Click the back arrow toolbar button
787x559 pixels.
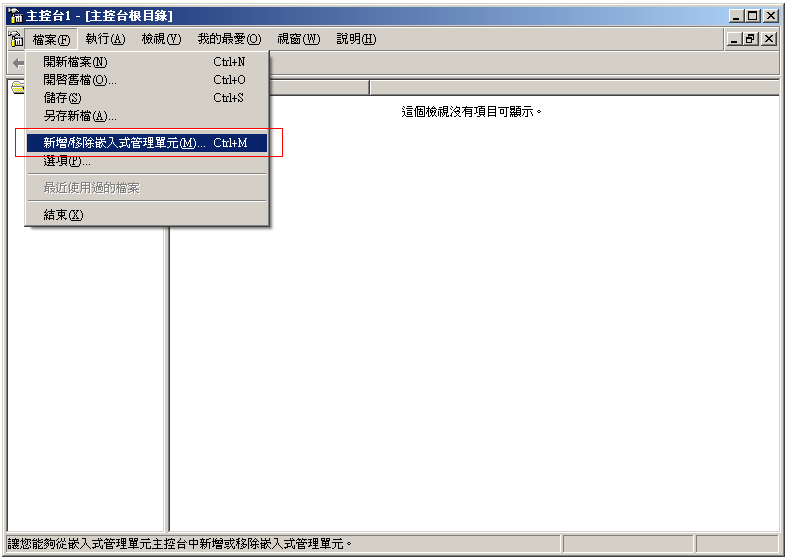pyautogui.click(x=18, y=63)
